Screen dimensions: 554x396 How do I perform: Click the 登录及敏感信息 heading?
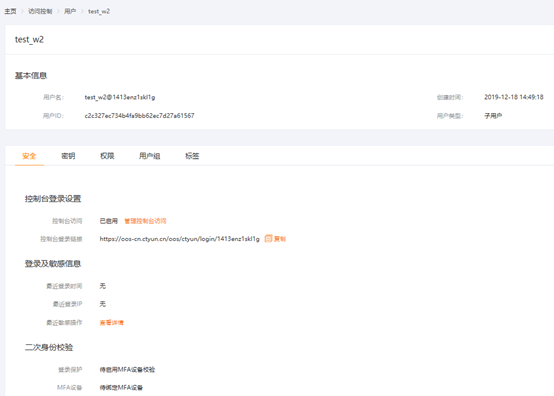click(x=53, y=264)
